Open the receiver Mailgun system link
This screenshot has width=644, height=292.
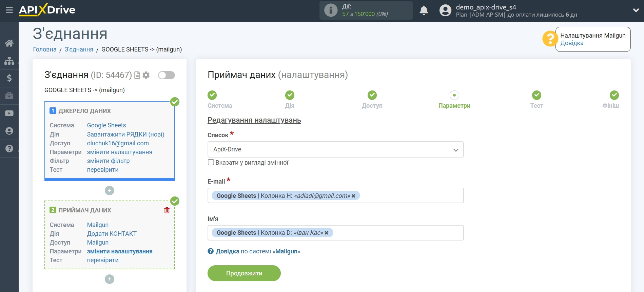[98, 225]
